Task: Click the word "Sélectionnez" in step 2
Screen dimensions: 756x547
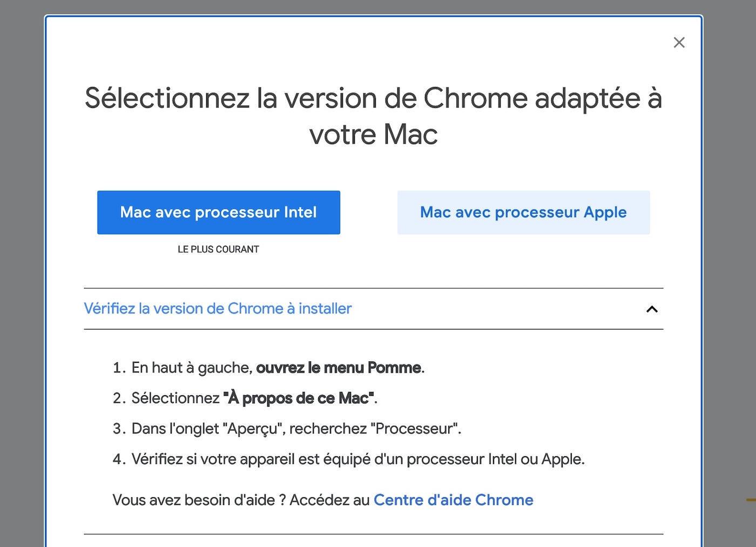Action: point(175,399)
